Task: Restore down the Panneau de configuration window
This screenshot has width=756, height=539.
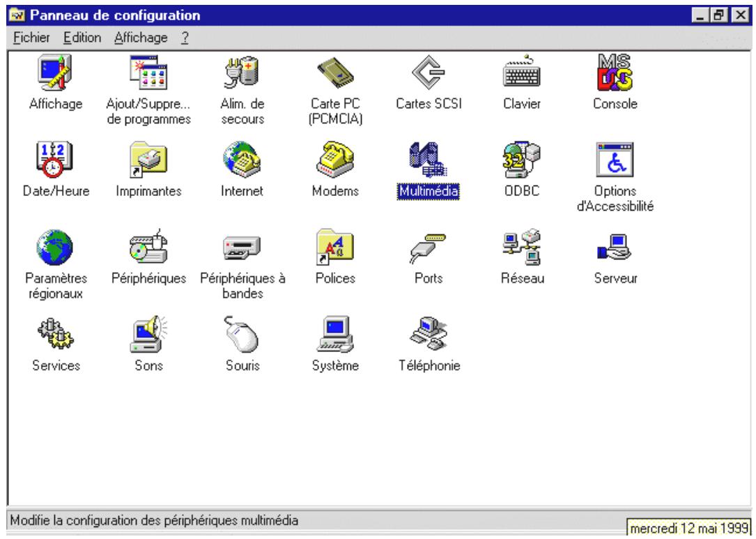Action: coord(718,15)
